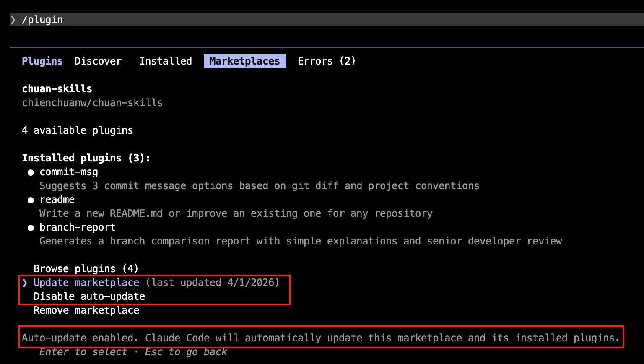Image resolution: width=644 pixels, height=364 pixels.
Task: Click the bullet icon beside branch-report
Action: pos(31,228)
